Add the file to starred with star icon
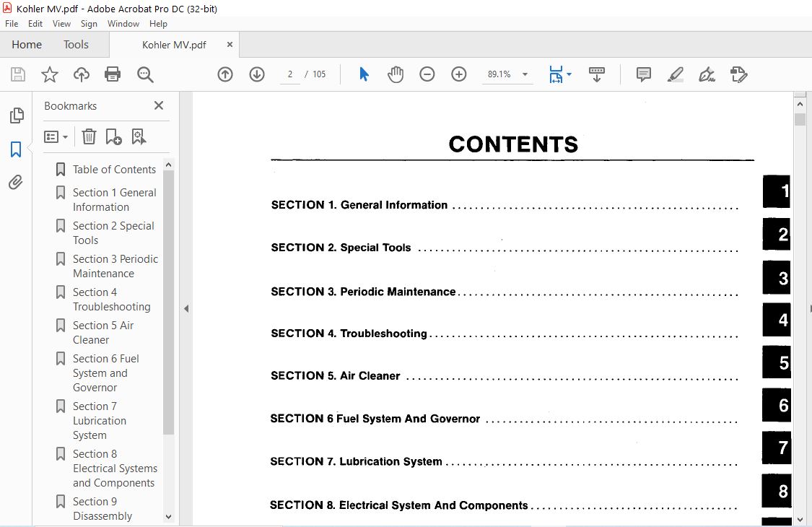The height and width of the screenshot is (527, 812). coord(50,74)
